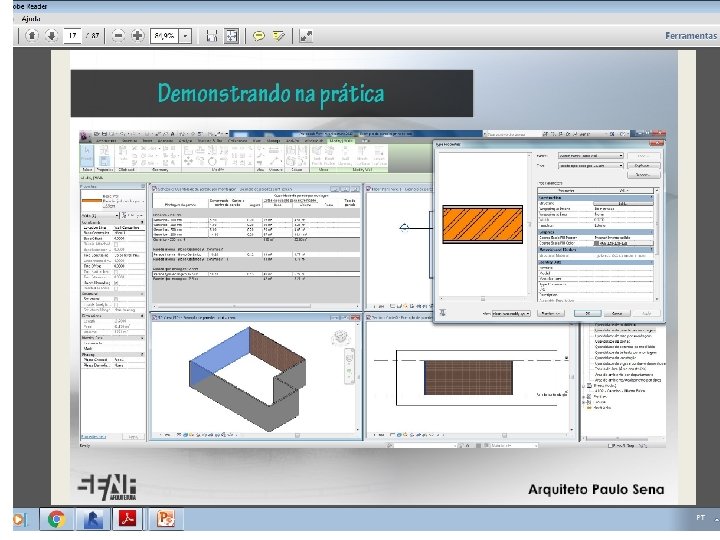
Task: Click the page number field showing 17
Action: pyautogui.click(x=72, y=35)
